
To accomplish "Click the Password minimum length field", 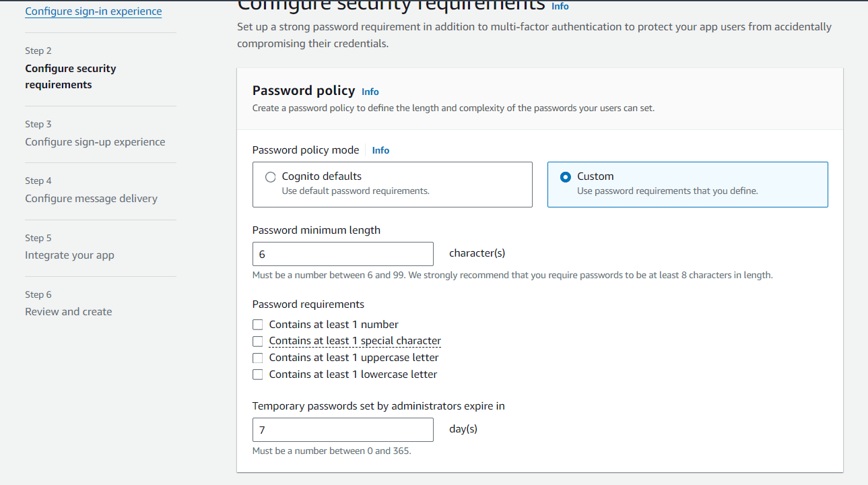I will point(343,254).
